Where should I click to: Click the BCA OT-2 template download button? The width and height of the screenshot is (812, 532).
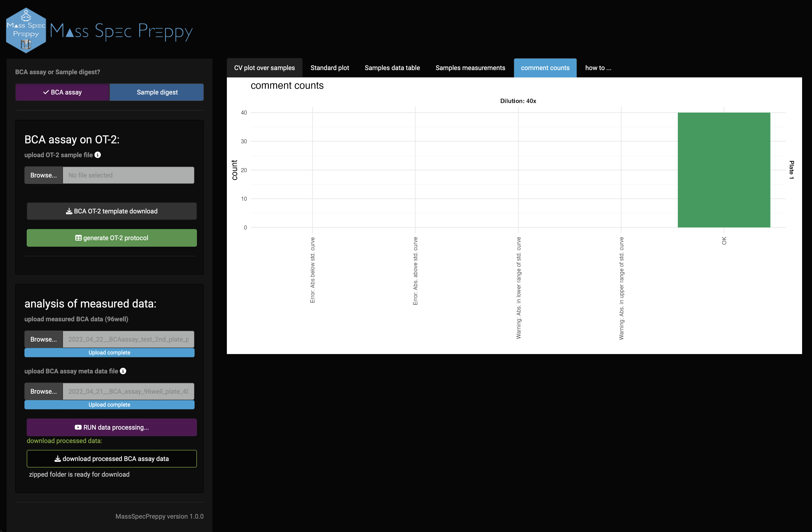[x=112, y=211]
